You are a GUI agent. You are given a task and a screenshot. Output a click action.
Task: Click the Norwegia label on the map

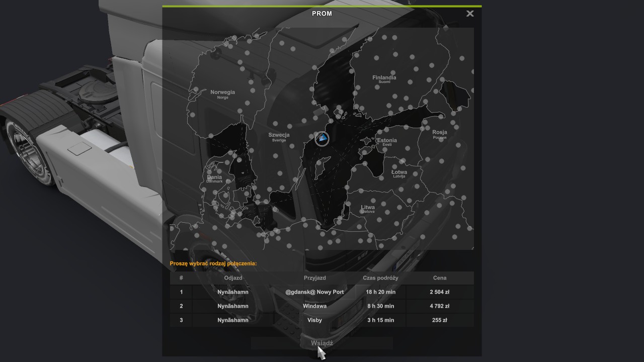[222, 93]
